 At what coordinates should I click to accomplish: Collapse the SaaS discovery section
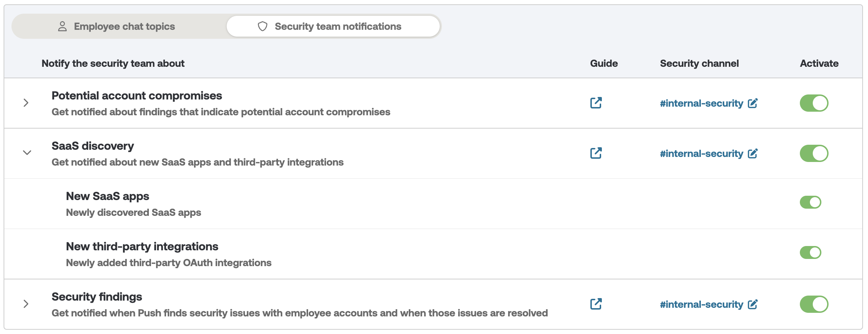click(27, 153)
